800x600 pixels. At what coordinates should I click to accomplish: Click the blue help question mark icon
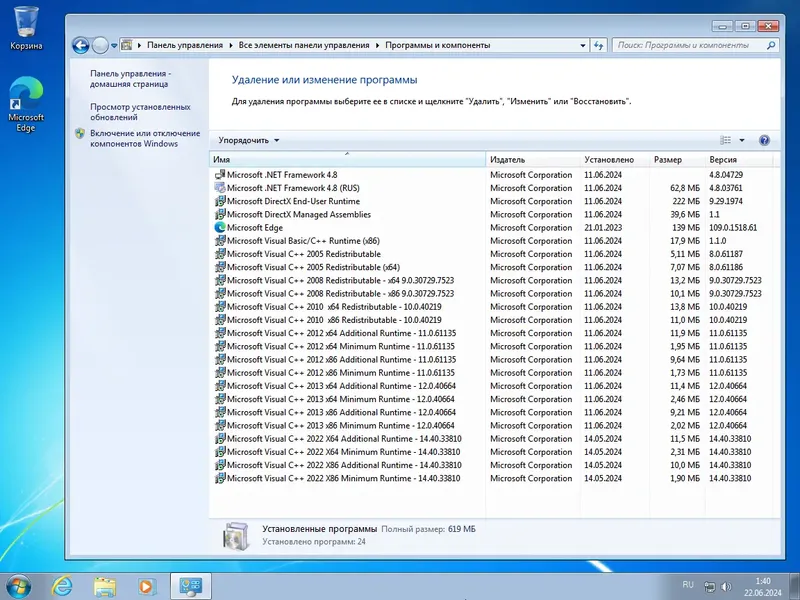pyautogui.click(x=764, y=140)
